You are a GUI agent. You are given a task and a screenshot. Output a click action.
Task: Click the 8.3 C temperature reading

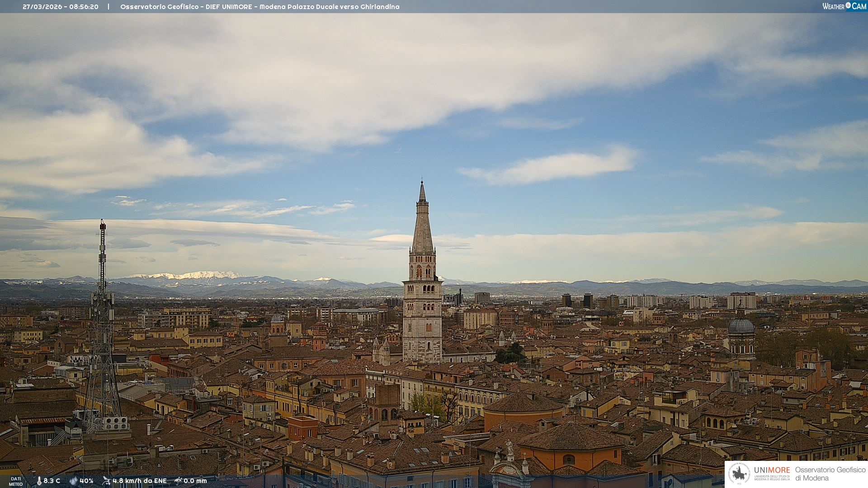point(52,481)
